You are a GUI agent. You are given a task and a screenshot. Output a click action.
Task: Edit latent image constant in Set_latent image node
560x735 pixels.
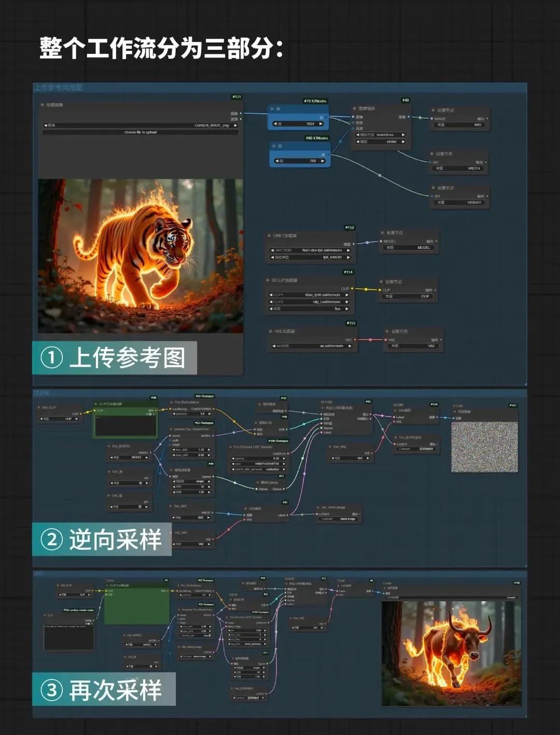pos(338,519)
